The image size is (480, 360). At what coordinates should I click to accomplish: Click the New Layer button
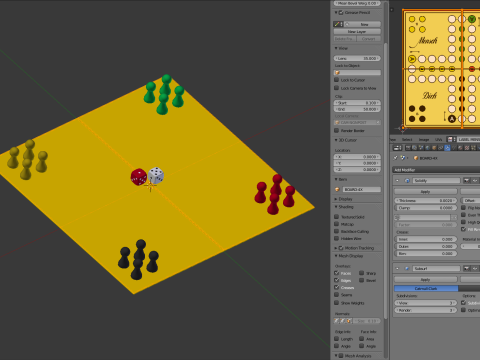click(x=357, y=32)
